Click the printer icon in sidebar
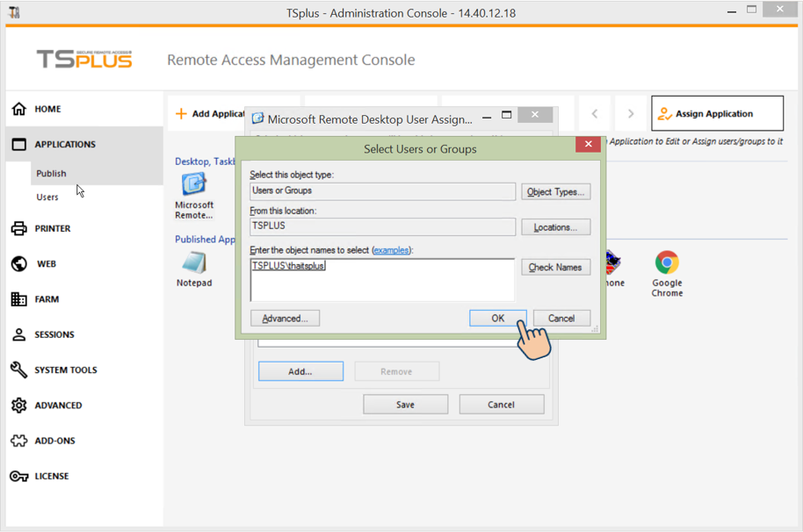This screenshot has height=532, width=803. coord(19,228)
